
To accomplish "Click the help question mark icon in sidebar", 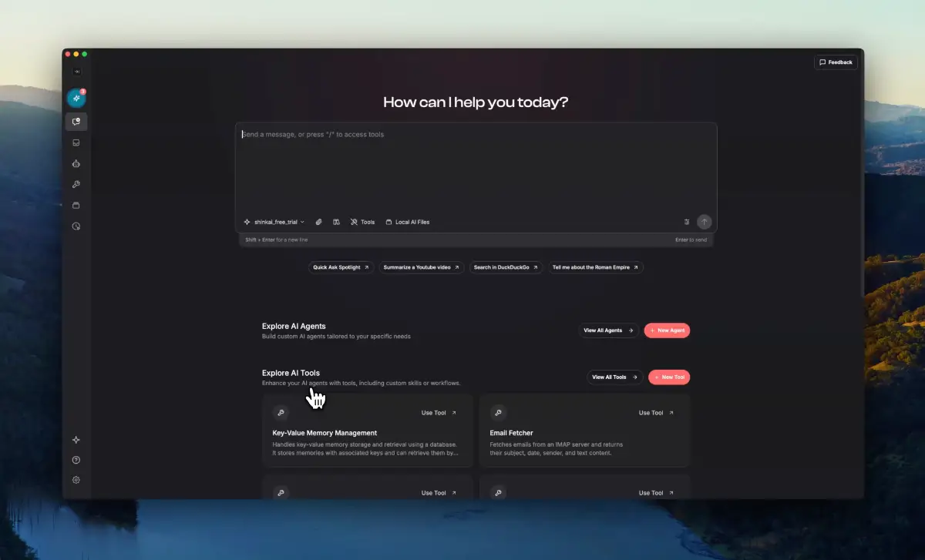I will (x=76, y=461).
